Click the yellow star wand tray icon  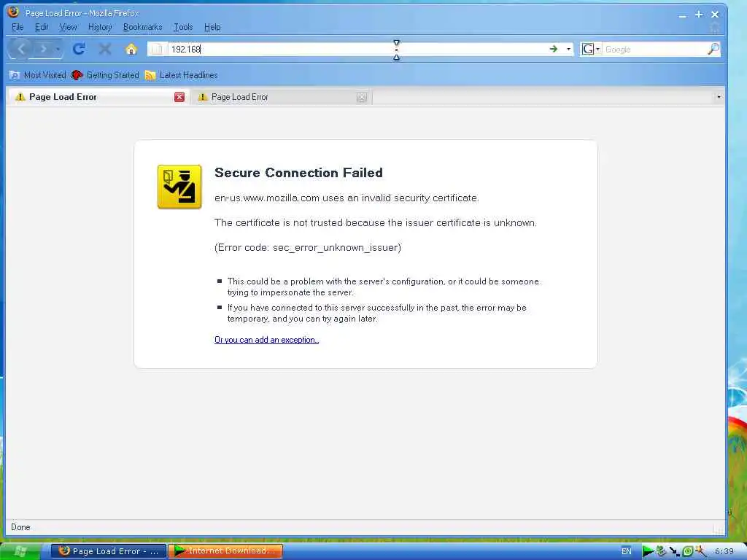700,551
